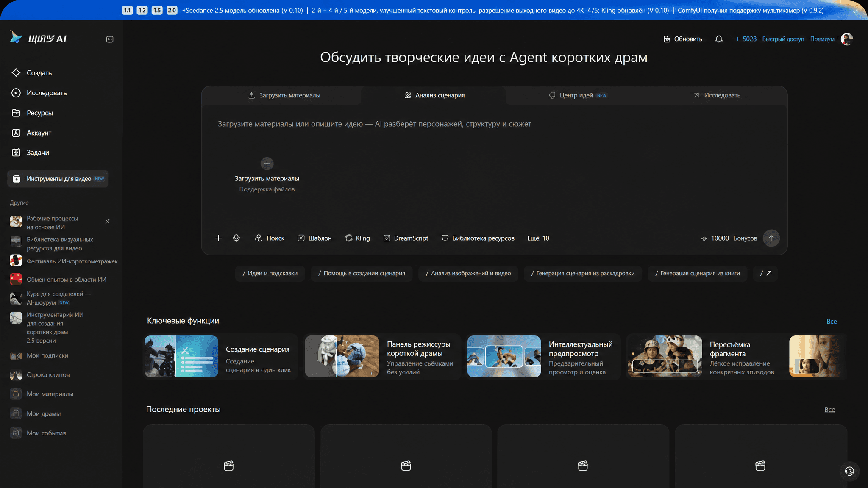Image resolution: width=868 pixels, height=488 pixels.
Task: Click the arrow chip after book scenario prompt
Action: tap(766, 273)
